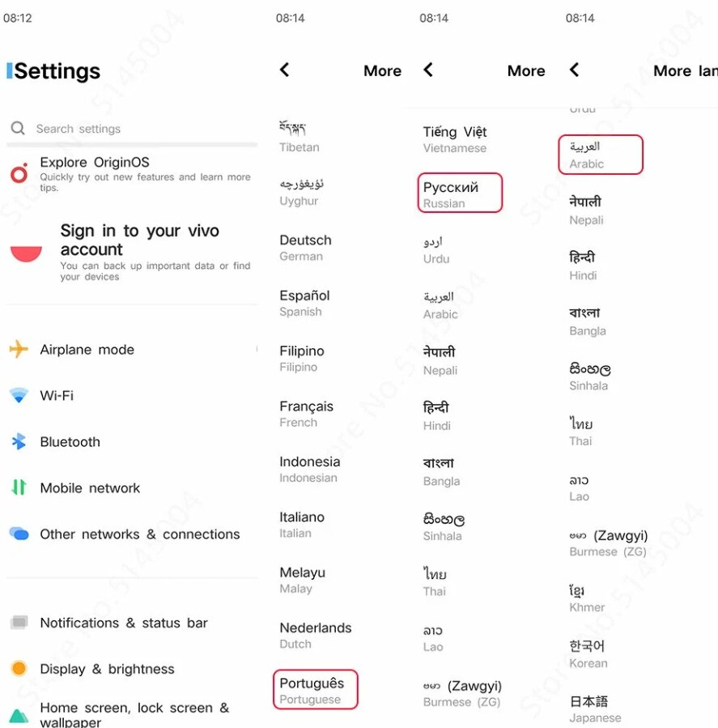Screen dimensions: 718x728
Task: Tap back arrow on More languages screen
Action: [x=574, y=70]
